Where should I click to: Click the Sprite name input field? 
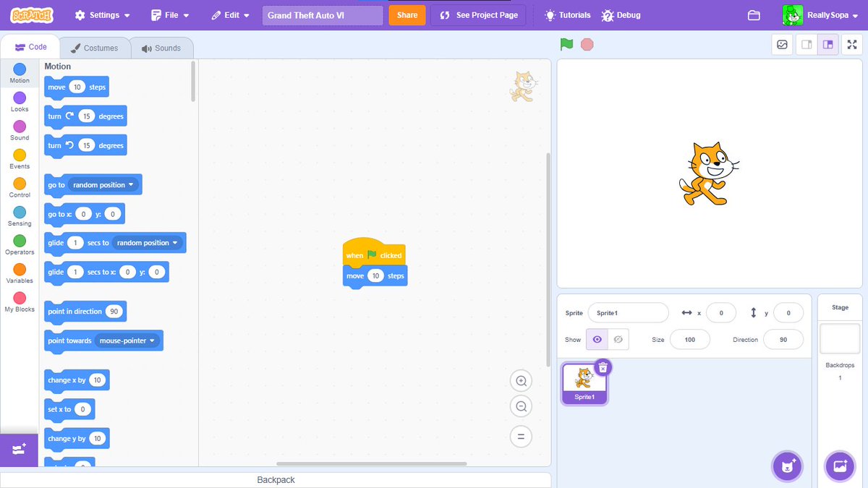click(x=628, y=313)
